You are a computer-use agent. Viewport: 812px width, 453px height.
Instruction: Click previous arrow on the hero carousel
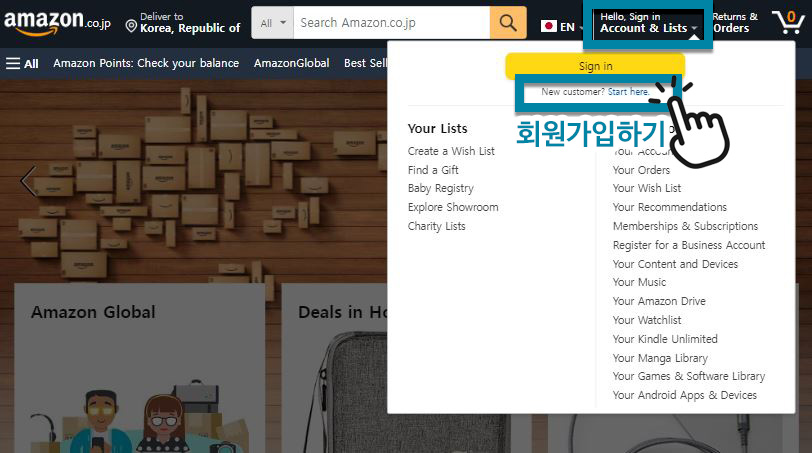point(28,181)
